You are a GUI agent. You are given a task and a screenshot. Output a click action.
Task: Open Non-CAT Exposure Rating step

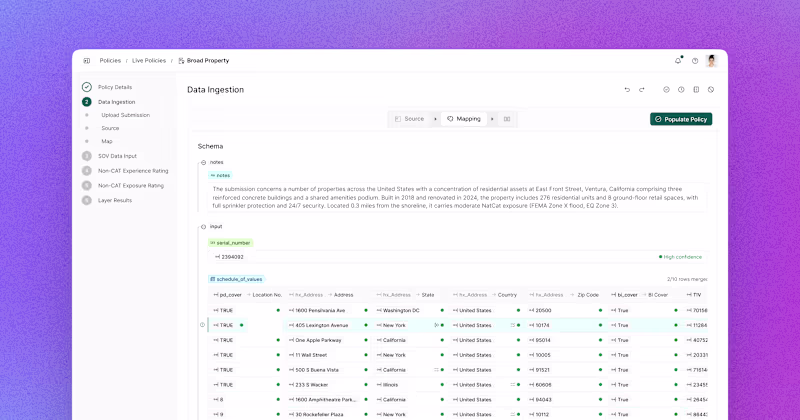(131, 186)
